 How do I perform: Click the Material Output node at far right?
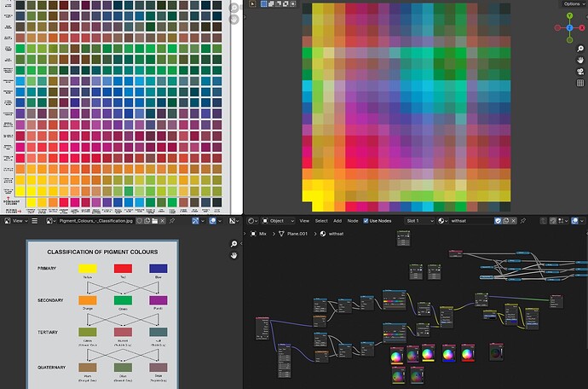pos(556,301)
